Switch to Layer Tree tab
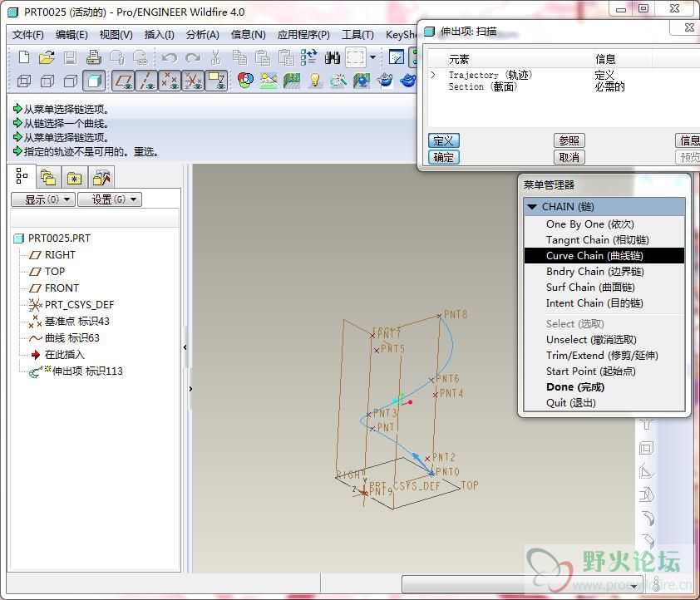 (x=47, y=178)
